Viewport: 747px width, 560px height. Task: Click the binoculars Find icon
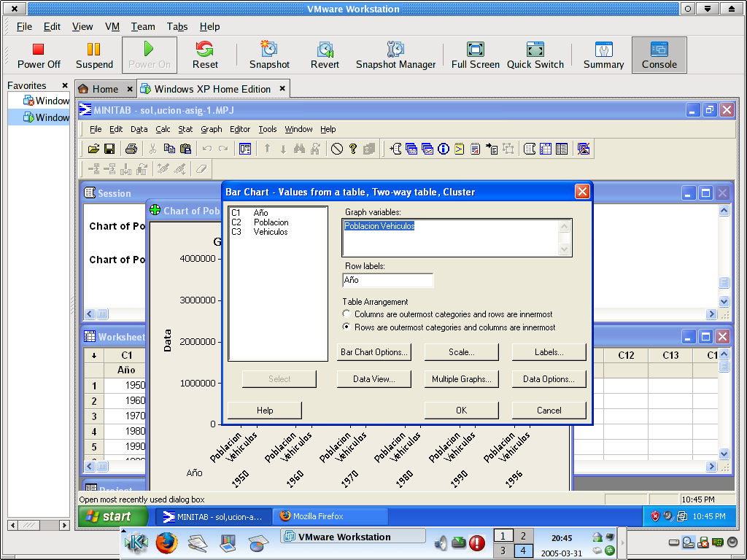(299, 149)
